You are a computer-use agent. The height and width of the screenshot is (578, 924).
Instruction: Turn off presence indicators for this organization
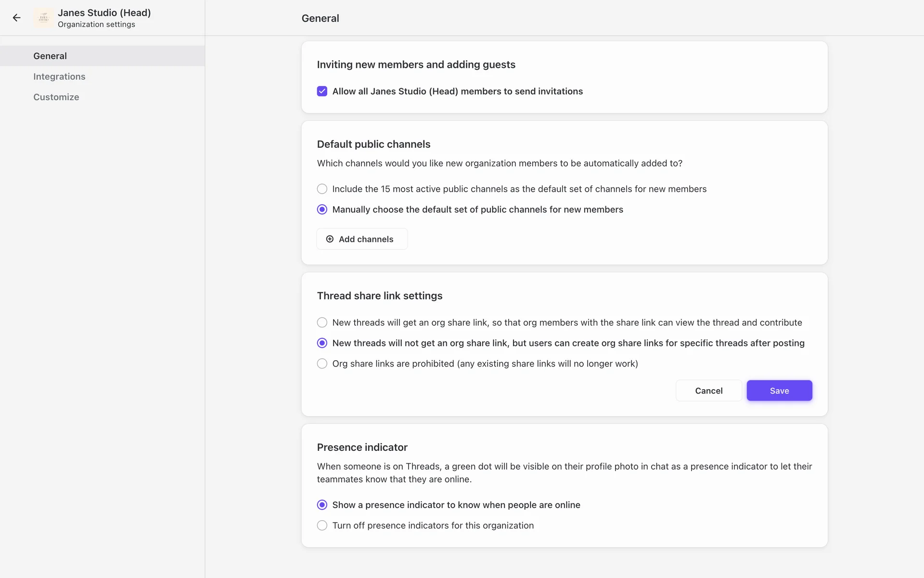pos(322,525)
